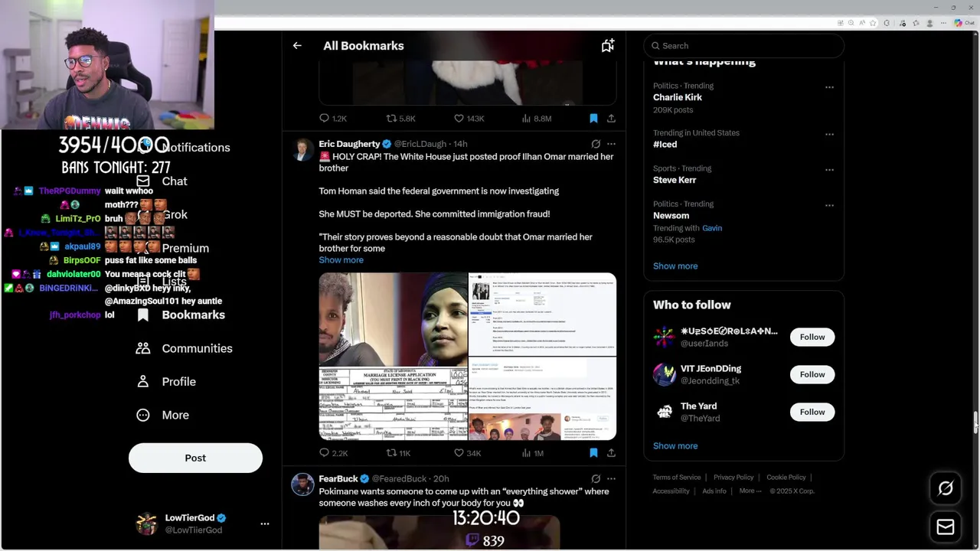Share the top post with 143K likes

click(x=611, y=119)
